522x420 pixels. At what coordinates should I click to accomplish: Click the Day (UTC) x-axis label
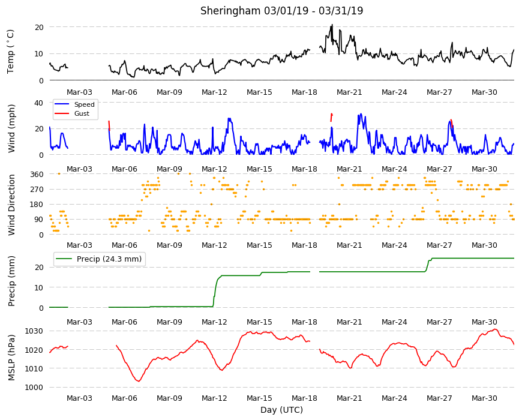tap(281, 410)
